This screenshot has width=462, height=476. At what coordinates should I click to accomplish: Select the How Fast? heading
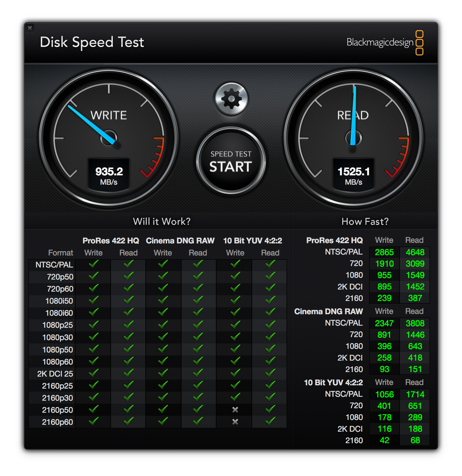(x=365, y=221)
